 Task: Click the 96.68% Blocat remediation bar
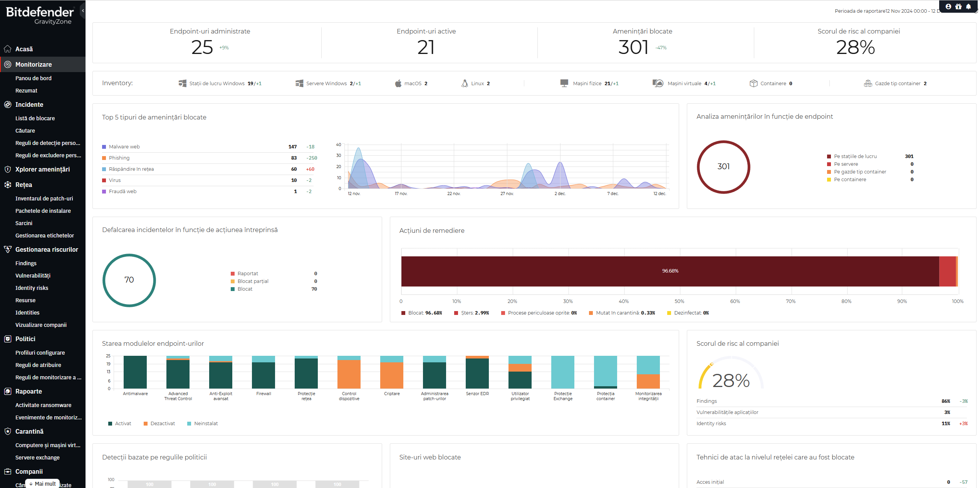tap(670, 271)
